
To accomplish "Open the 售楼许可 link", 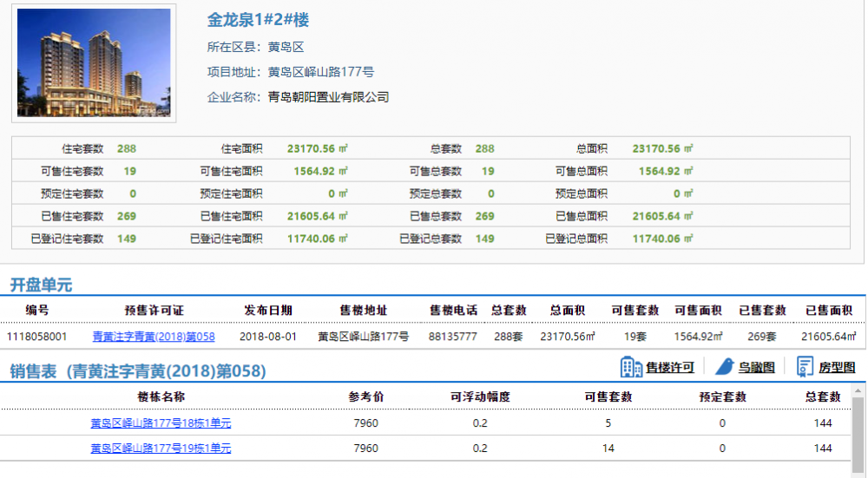I will [670, 367].
